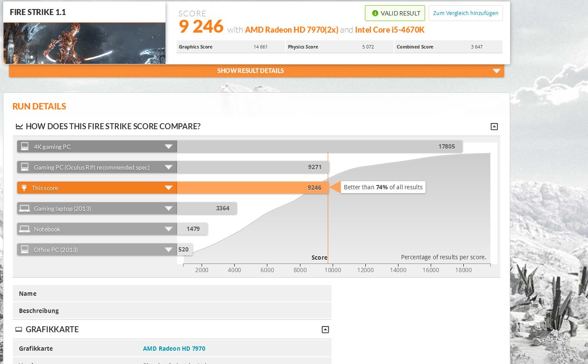Click the 3364 score bar value
The image size is (588, 364).
[x=223, y=209]
